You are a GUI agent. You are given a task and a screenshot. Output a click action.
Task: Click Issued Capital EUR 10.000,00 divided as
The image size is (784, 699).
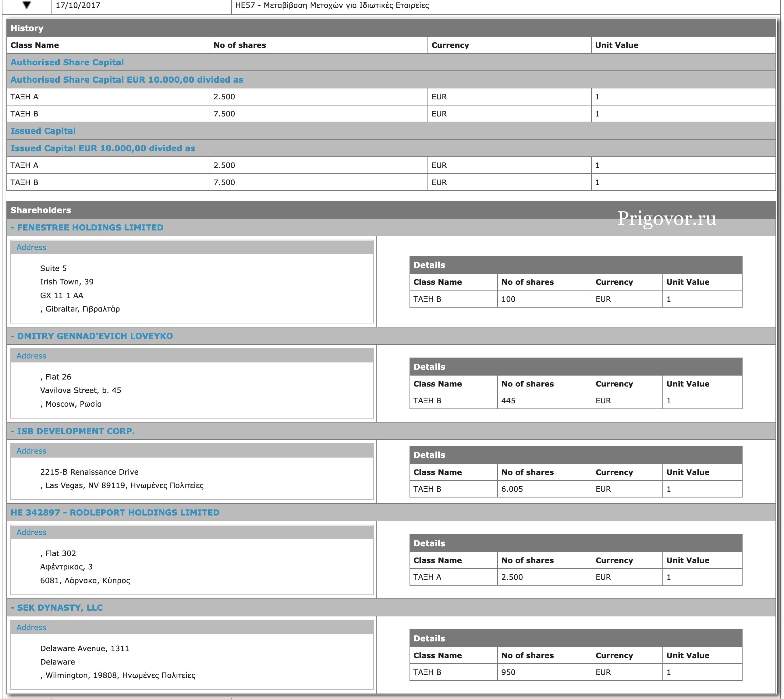pyautogui.click(x=103, y=148)
